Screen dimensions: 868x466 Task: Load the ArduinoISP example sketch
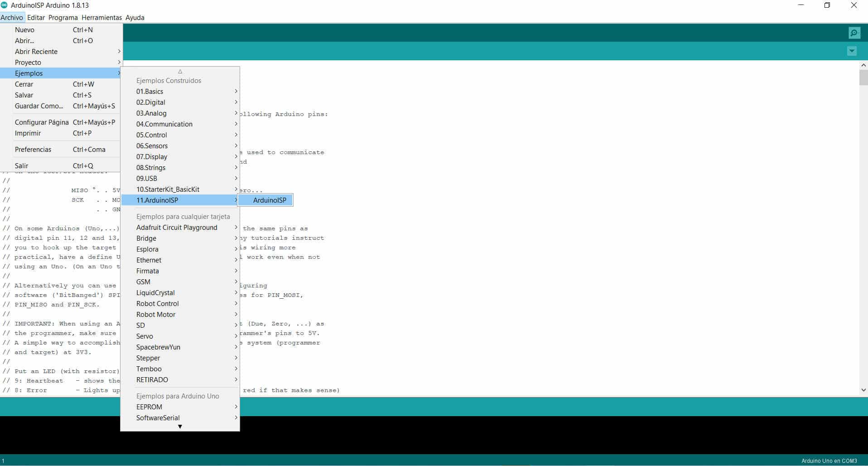[x=266, y=200]
